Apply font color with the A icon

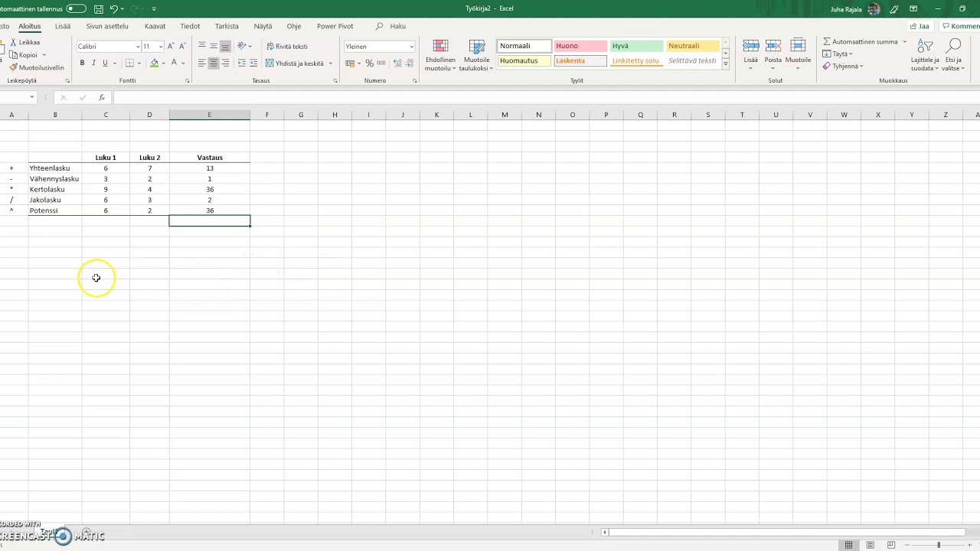[x=174, y=64]
